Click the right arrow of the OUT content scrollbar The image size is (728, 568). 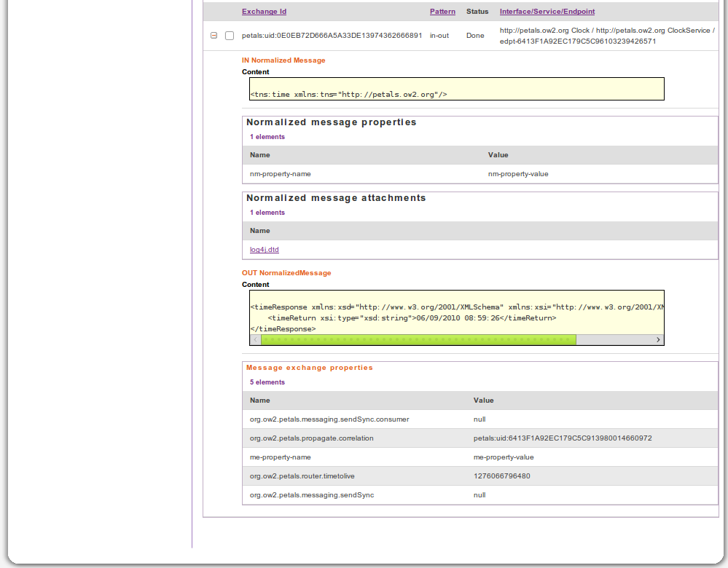click(658, 340)
